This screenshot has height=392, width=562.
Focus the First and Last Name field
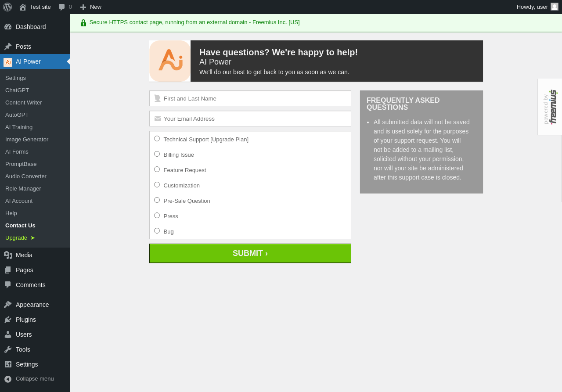(x=250, y=98)
